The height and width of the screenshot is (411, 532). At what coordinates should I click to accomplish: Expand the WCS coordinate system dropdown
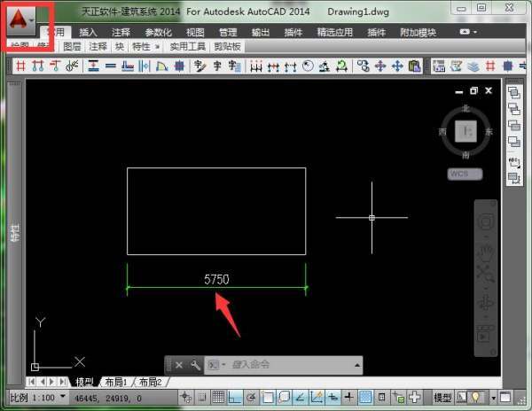[465, 174]
